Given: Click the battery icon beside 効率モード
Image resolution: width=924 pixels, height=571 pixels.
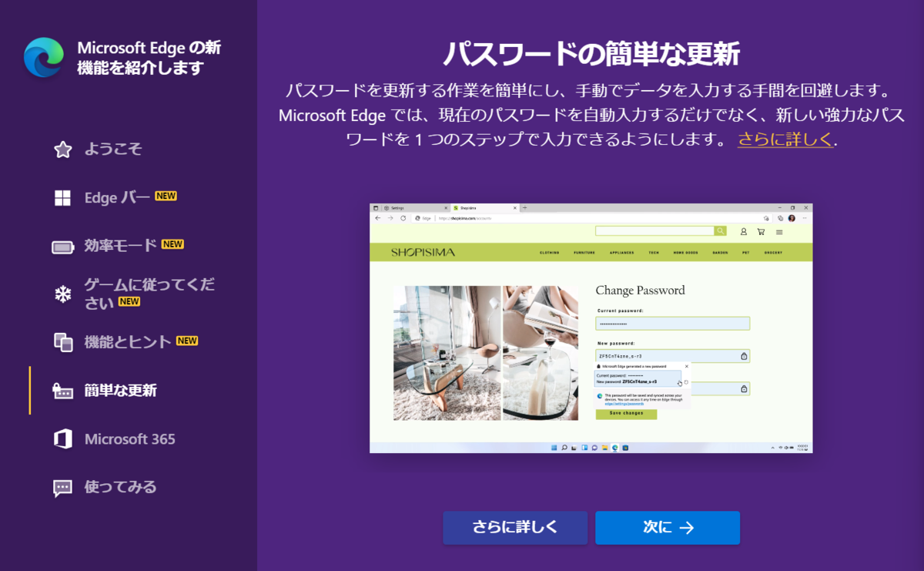Looking at the screenshot, I should (63, 247).
